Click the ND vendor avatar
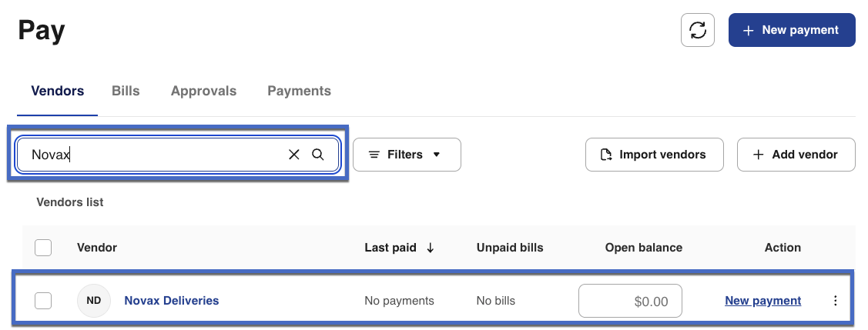 tap(94, 301)
